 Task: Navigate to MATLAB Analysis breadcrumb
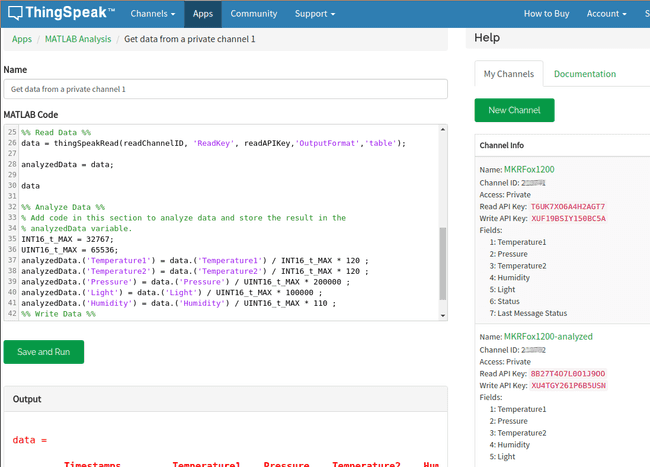click(78, 39)
